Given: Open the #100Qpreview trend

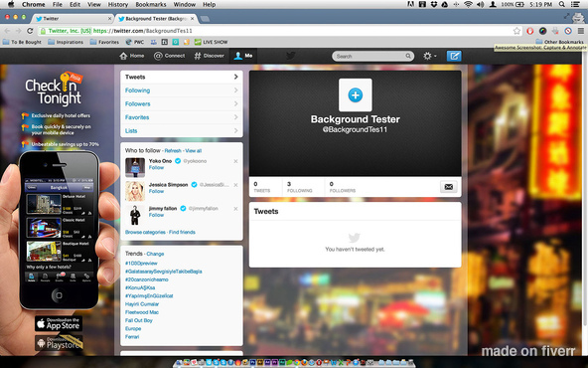Looking at the screenshot, I should [x=141, y=264].
